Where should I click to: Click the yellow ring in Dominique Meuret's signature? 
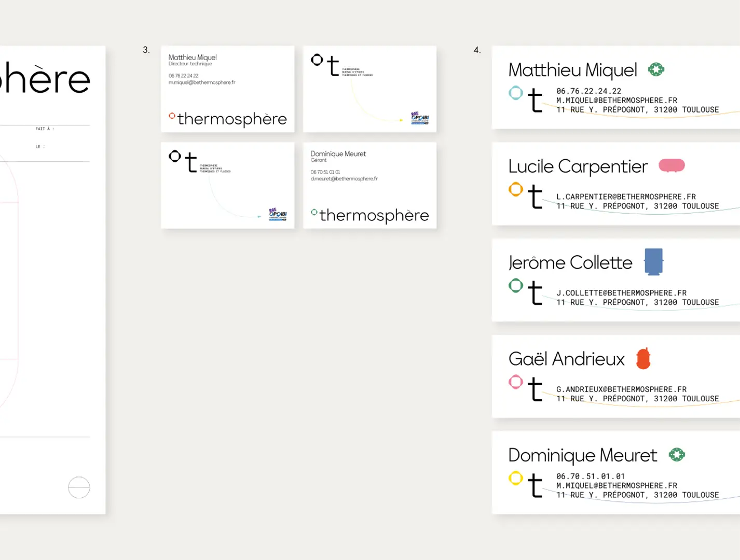coord(515,478)
